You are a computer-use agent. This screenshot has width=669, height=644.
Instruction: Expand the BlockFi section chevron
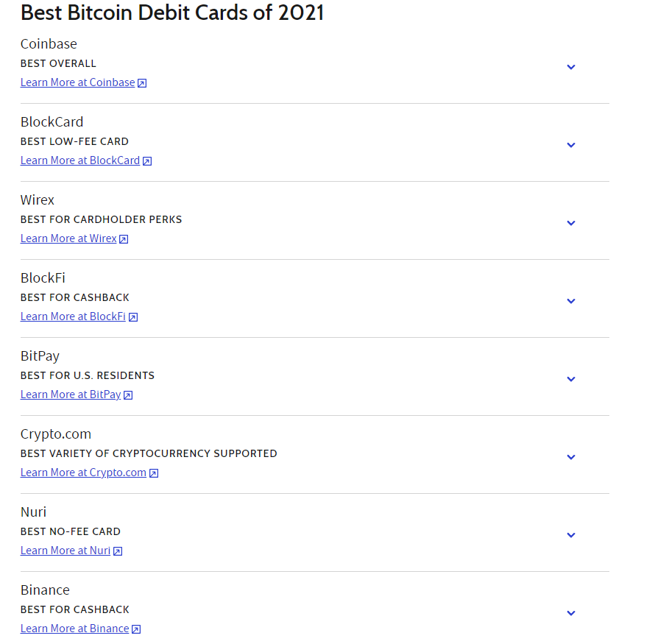(571, 301)
